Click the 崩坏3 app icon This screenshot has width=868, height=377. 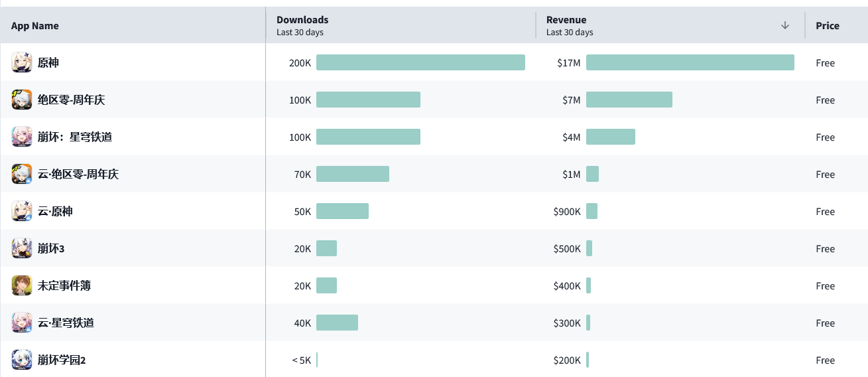coord(22,248)
